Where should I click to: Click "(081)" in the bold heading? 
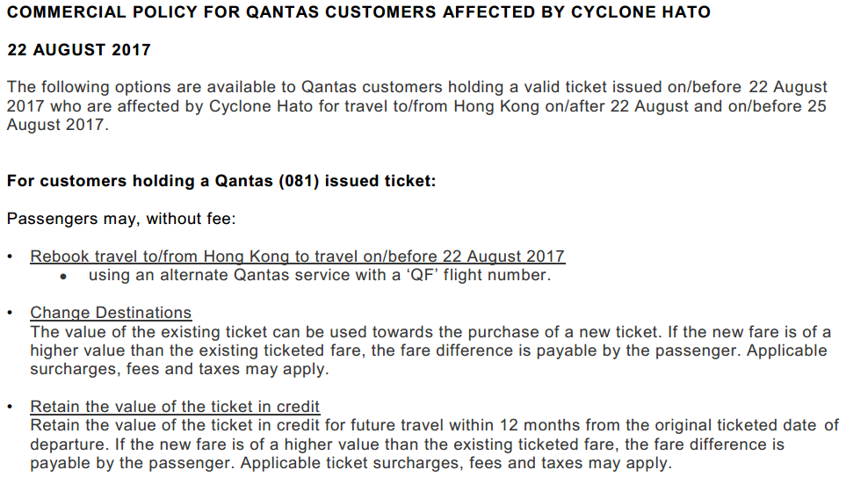(293, 181)
